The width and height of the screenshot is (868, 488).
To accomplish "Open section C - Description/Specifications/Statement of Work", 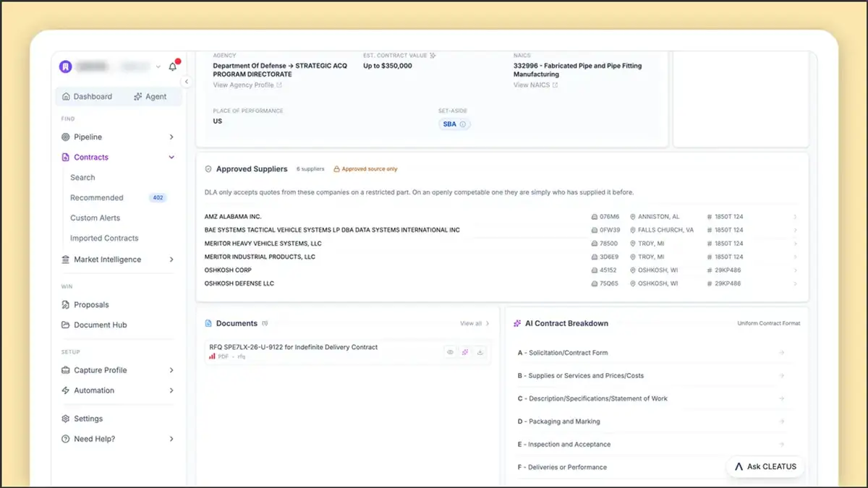I will [x=651, y=398].
